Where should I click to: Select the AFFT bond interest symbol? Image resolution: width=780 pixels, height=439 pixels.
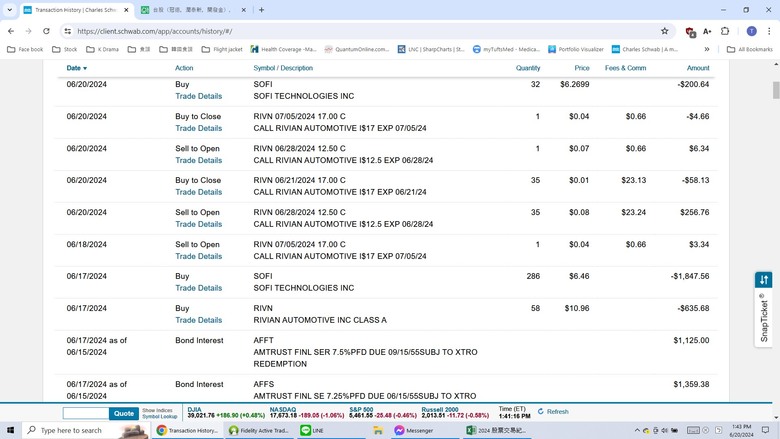point(263,340)
